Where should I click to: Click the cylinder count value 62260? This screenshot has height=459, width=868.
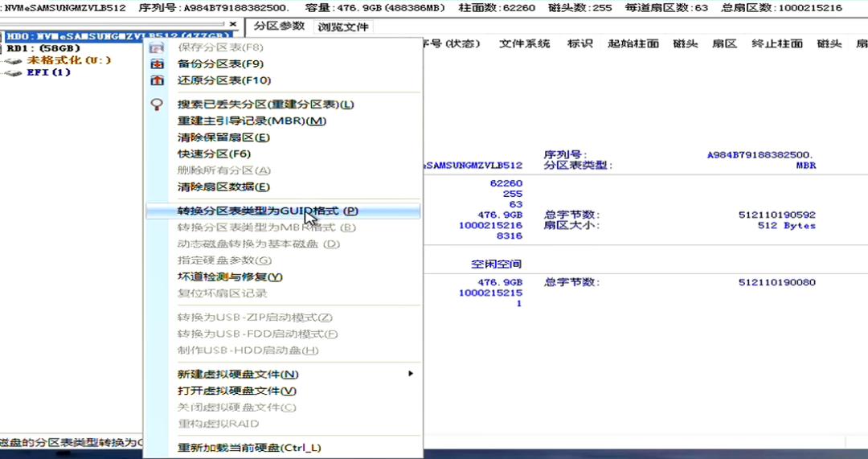click(x=506, y=183)
